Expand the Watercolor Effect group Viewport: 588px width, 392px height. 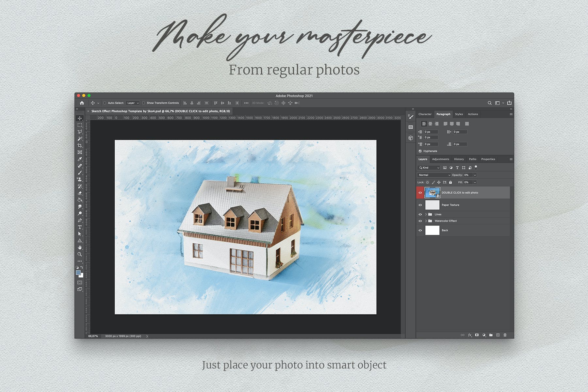coord(426,221)
